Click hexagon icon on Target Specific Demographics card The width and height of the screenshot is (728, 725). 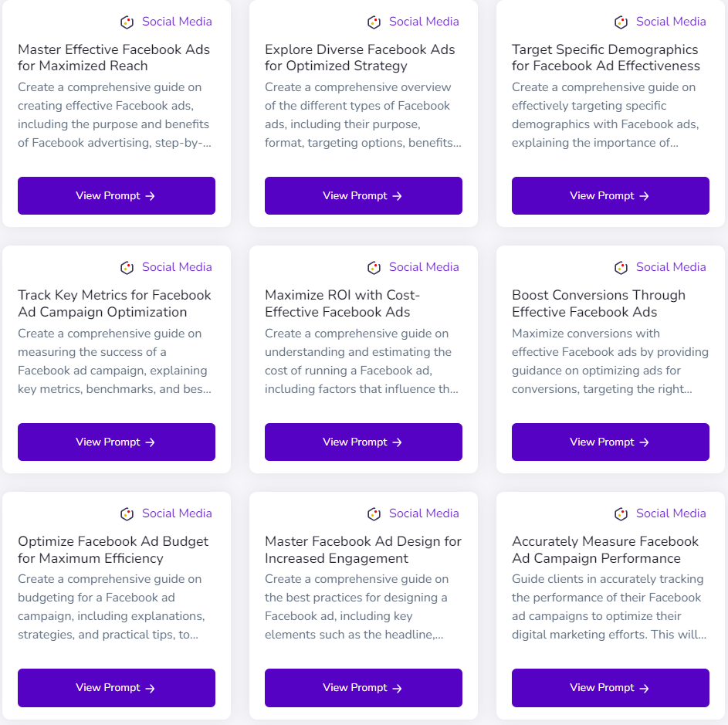pyautogui.click(x=621, y=22)
